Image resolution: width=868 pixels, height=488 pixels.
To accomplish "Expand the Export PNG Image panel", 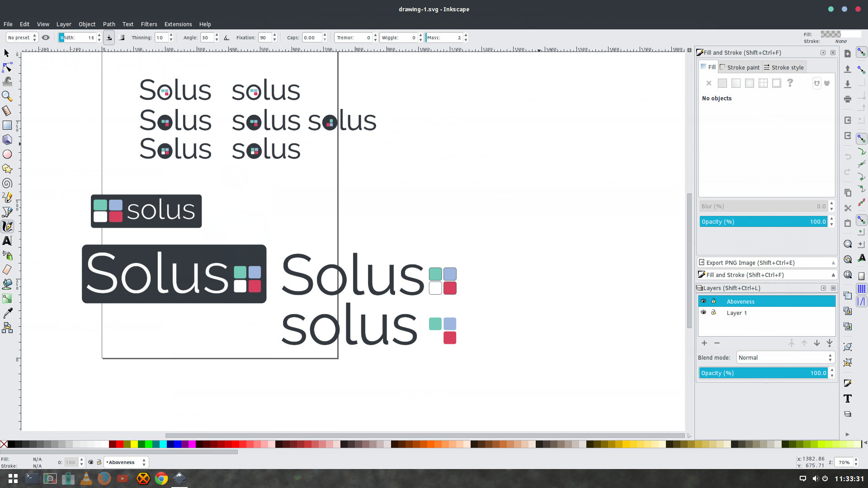I will 767,263.
